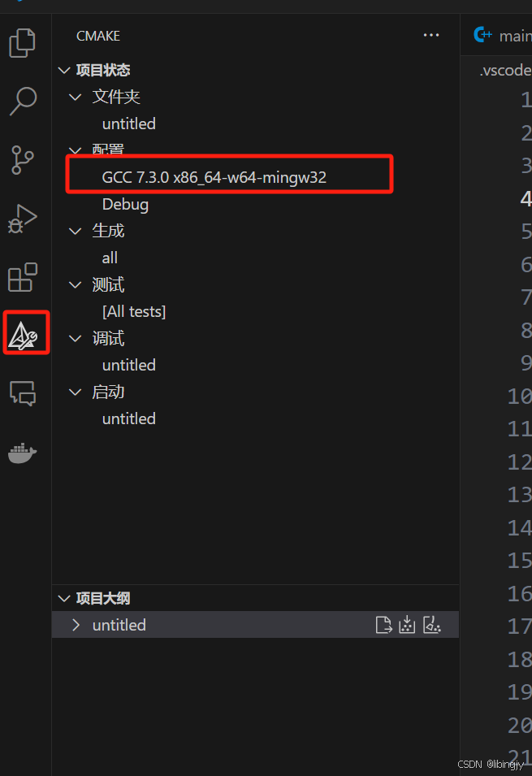Image resolution: width=532 pixels, height=776 pixels.
Task: Open the CMake Tools sidebar icon
Action: tap(24, 336)
